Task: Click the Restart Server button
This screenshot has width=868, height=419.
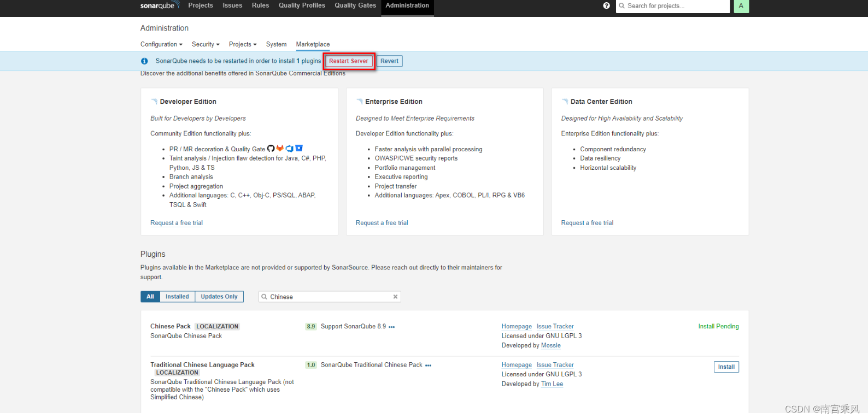Action: tap(348, 61)
